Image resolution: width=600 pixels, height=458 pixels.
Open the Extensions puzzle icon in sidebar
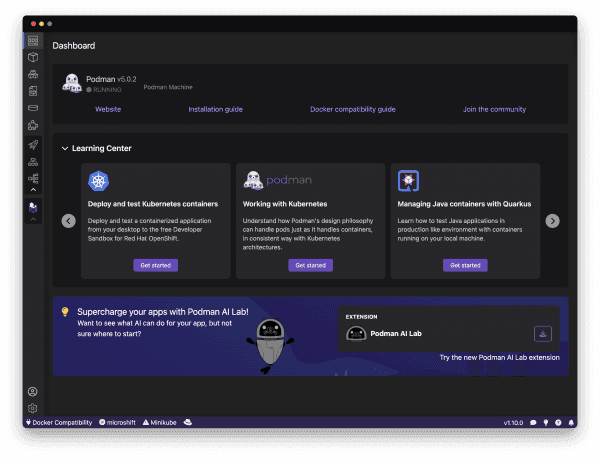[33, 125]
